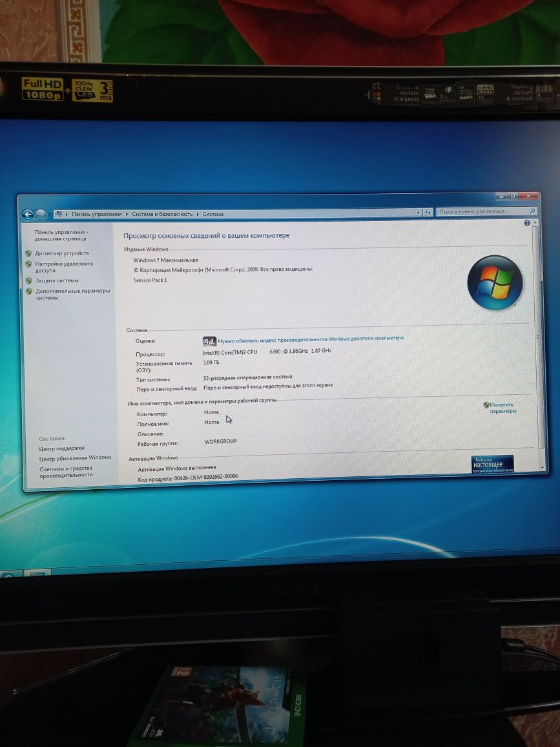560x747 pixels.
Task: Click the shield icon next to Диспетчер устройств
Action: click(28, 253)
